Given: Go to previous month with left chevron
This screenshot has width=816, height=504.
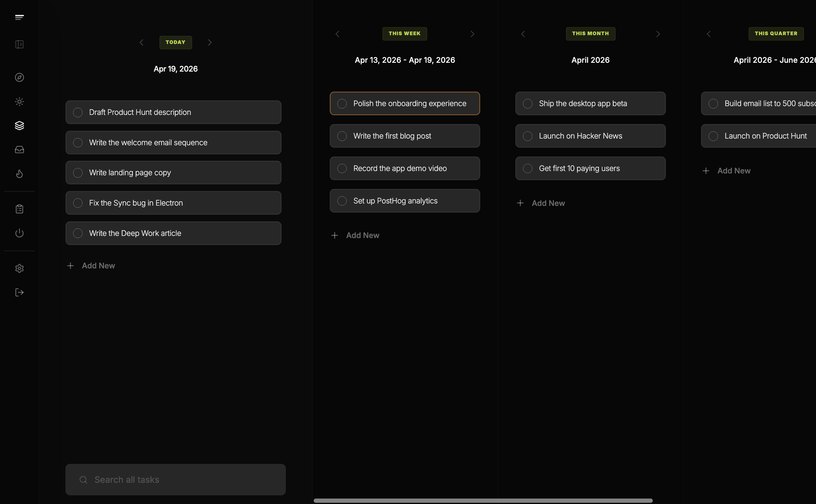Looking at the screenshot, I should (523, 34).
